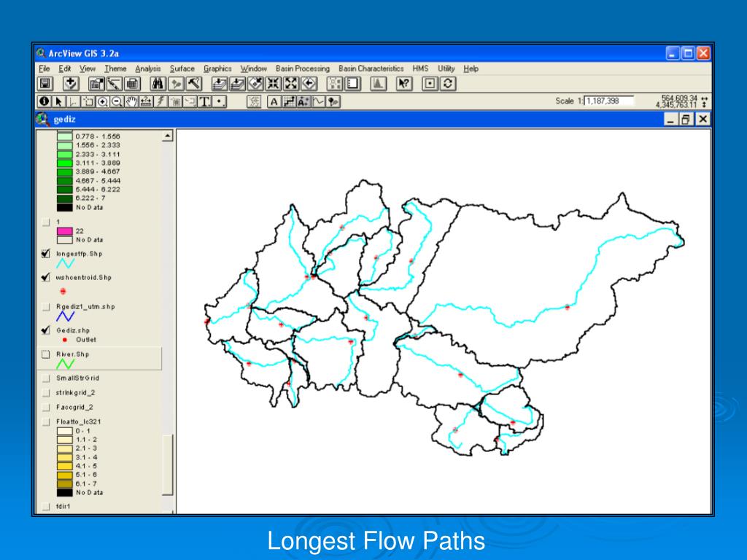Click the blue Rgediz1_utm.shp line symbol
This screenshot has width=747, height=560.
pos(65,316)
